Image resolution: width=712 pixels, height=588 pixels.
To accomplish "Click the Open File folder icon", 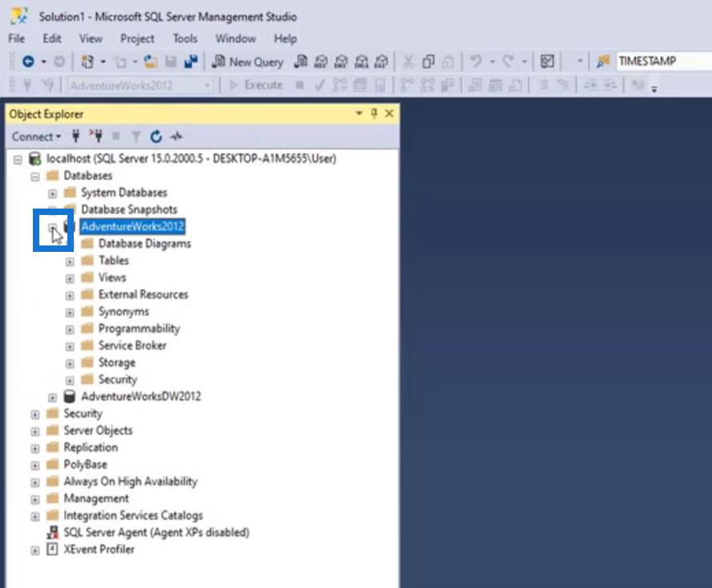I will [x=150, y=61].
